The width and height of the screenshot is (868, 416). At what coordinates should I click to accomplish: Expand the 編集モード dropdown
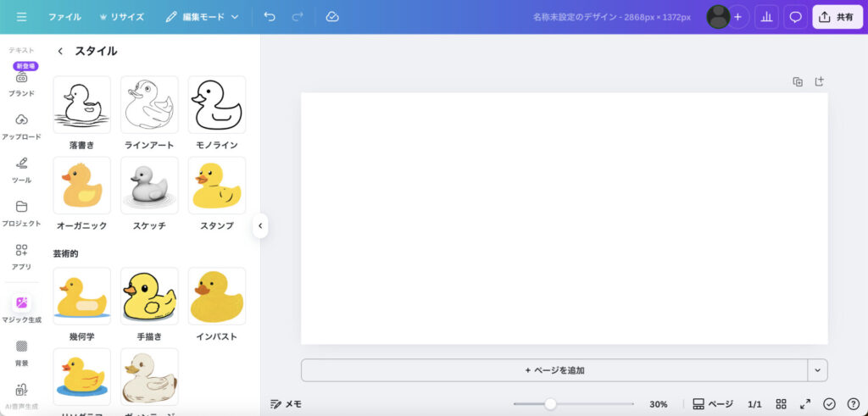(202, 17)
